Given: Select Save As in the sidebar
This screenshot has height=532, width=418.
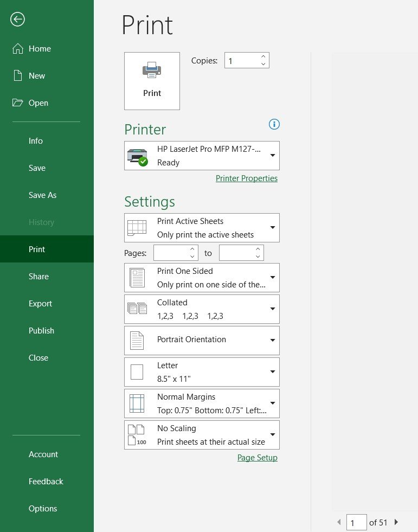Looking at the screenshot, I should coord(42,195).
